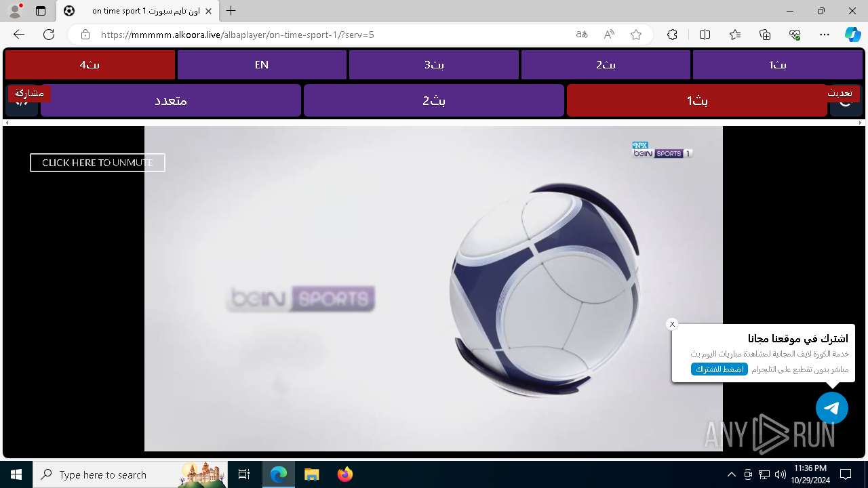Add this page to favorites
The height and width of the screenshot is (488, 868).
(x=636, y=35)
